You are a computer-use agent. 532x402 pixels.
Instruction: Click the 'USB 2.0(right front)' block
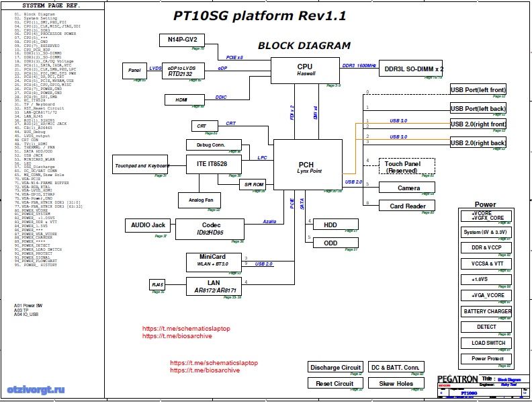point(478,124)
